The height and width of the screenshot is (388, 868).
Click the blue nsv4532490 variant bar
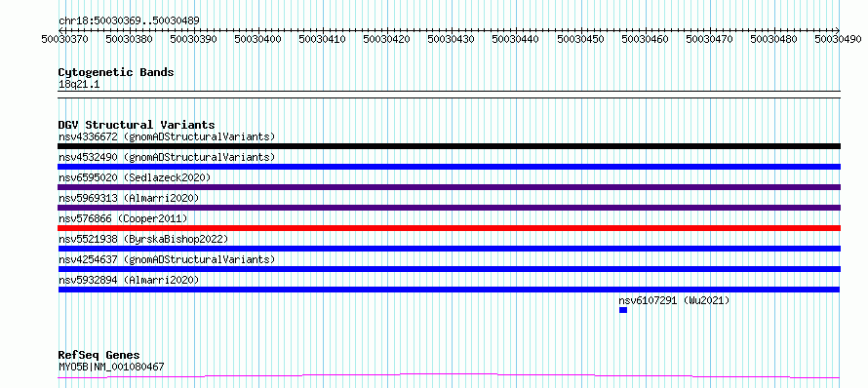coord(449,167)
